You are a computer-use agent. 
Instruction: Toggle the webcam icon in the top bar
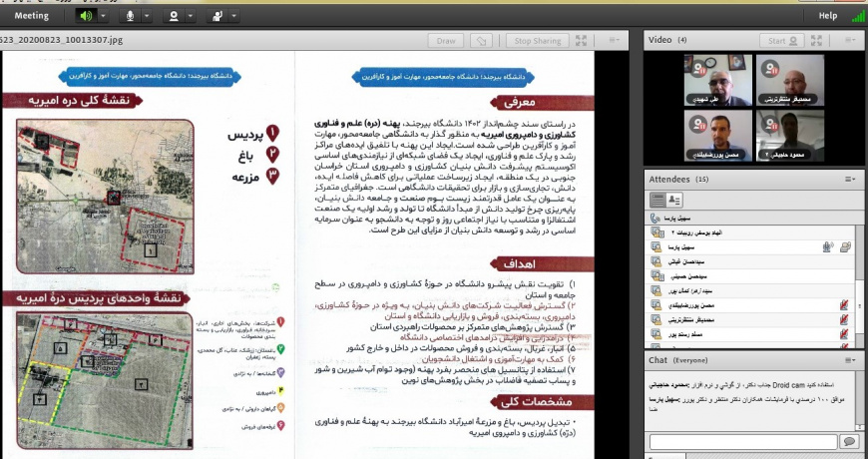174,16
